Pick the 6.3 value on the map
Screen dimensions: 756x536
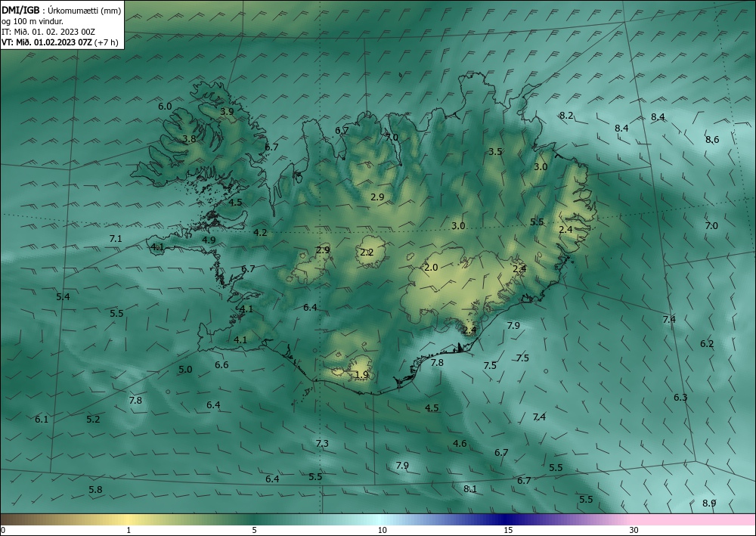680,397
